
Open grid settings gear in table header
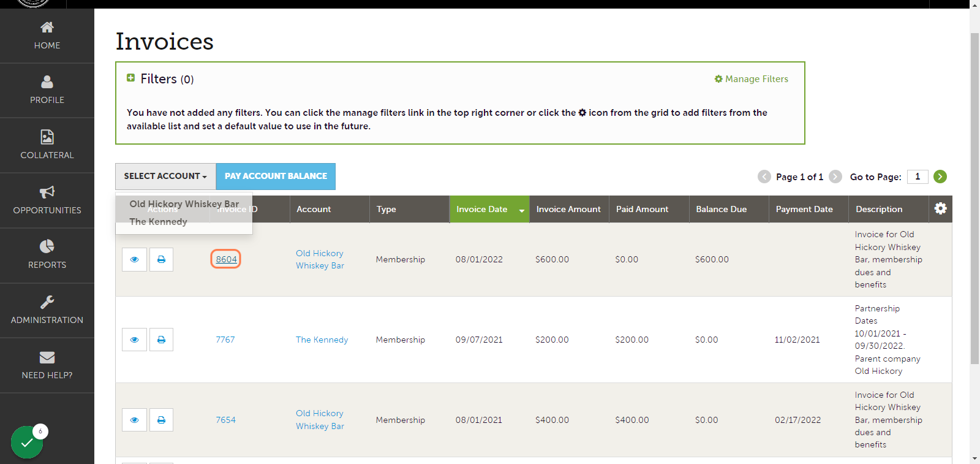pyautogui.click(x=941, y=208)
